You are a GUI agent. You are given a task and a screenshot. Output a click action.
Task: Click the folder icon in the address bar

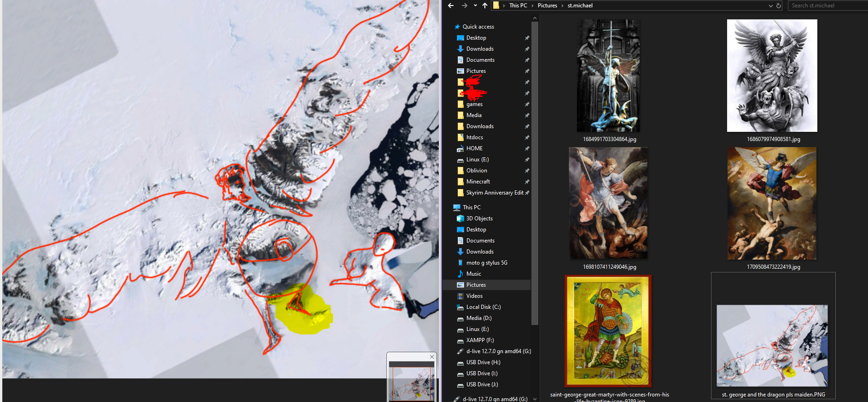click(496, 6)
